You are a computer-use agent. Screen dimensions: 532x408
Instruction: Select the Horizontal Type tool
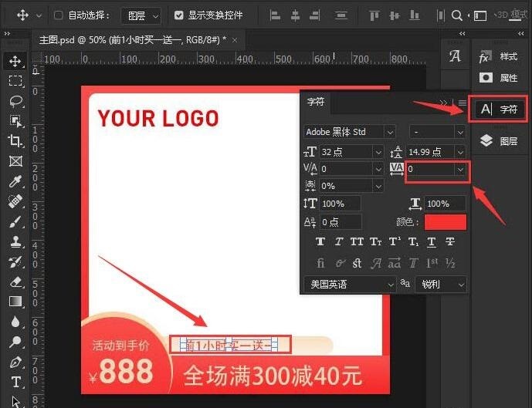pos(15,382)
